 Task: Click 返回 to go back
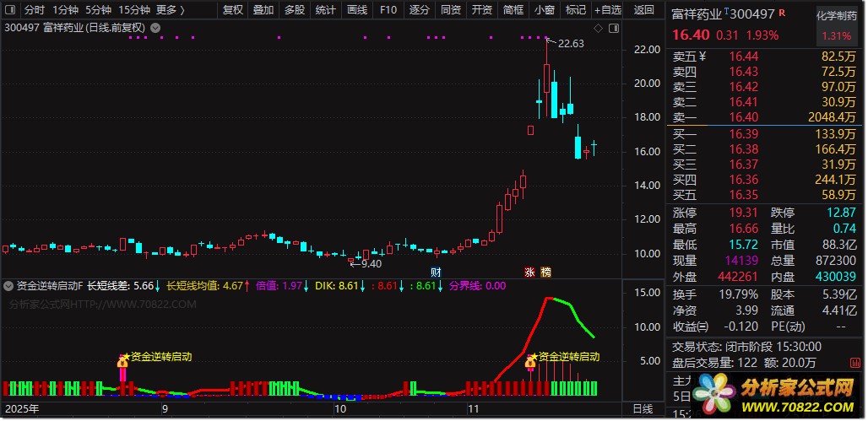[643, 9]
